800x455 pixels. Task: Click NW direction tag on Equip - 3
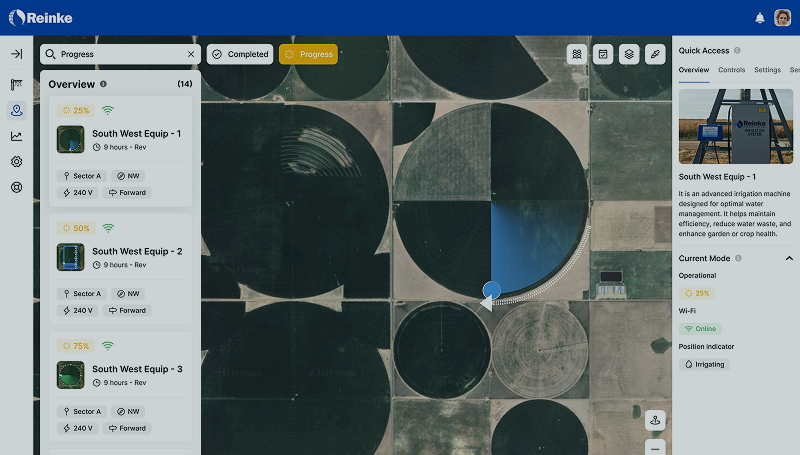(128, 412)
